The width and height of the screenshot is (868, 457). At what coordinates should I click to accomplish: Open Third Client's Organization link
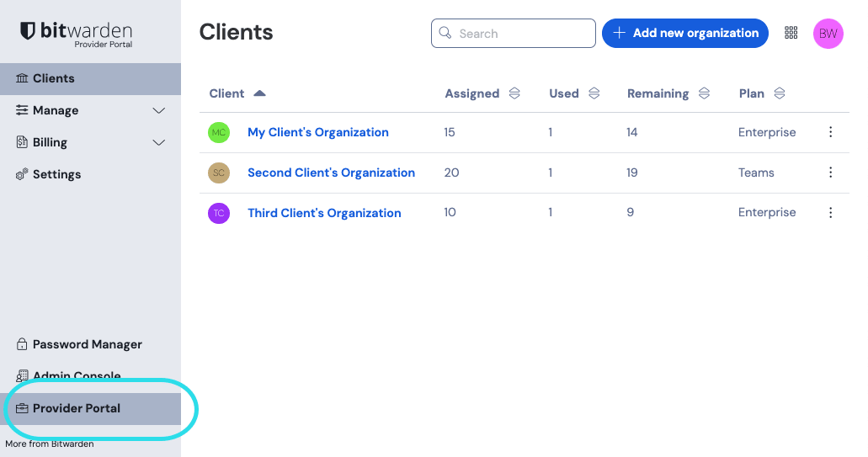tap(324, 213)
